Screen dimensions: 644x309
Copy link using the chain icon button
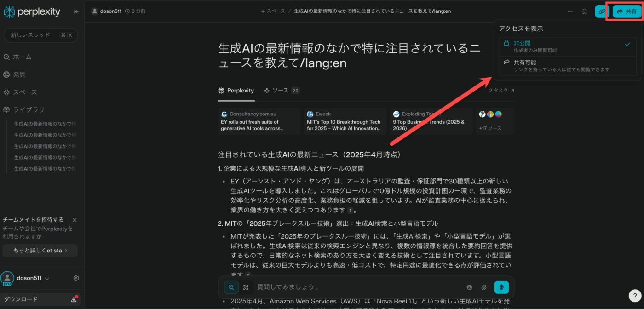[601, 11]
